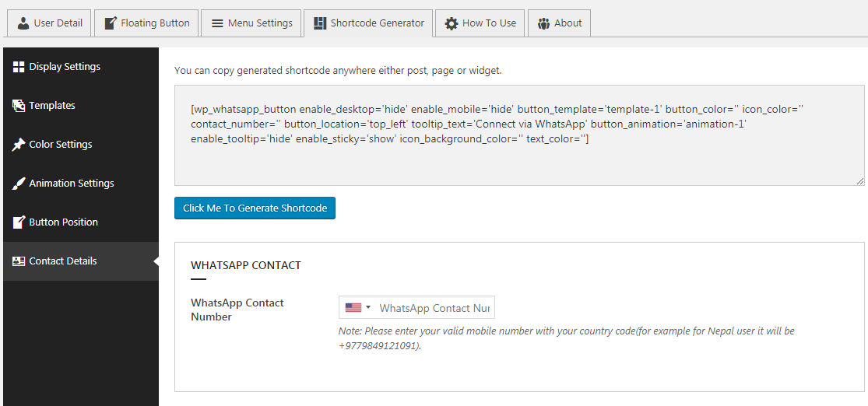This screenshot has height=406, width=868.
Task: Click the User Detail person icon
Action: [23, 23]
